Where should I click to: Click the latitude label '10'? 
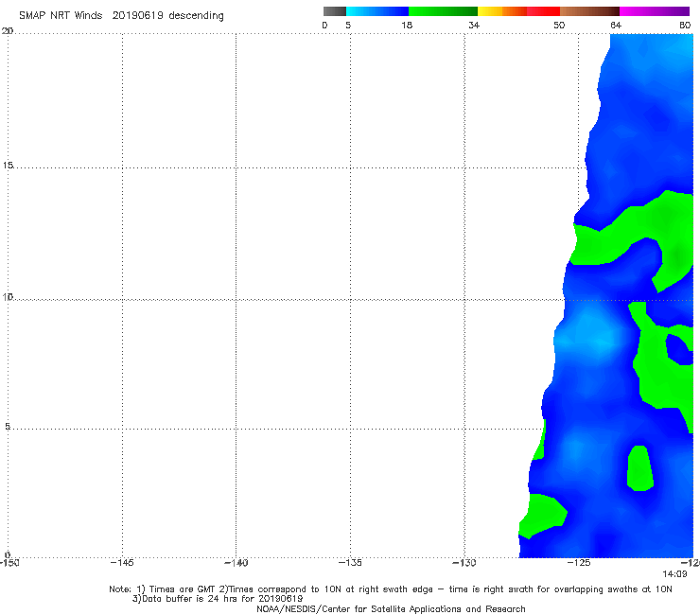point(8,296)
